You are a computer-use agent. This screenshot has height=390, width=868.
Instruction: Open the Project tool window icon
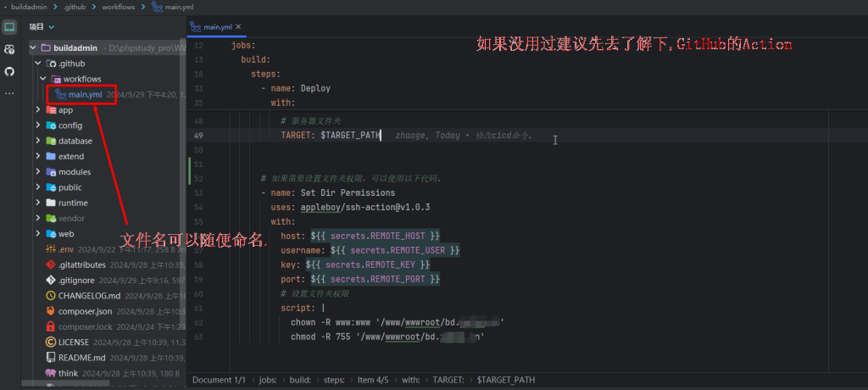pos(9,28)
